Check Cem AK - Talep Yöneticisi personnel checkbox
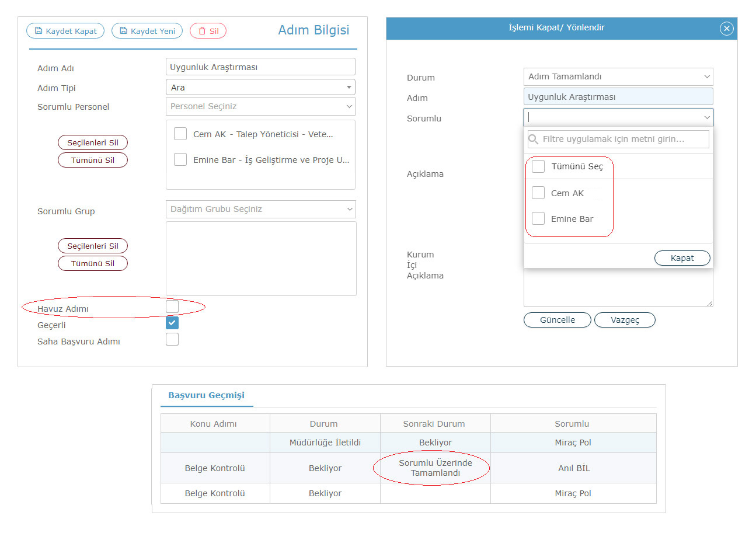 [x=180, y=134]
